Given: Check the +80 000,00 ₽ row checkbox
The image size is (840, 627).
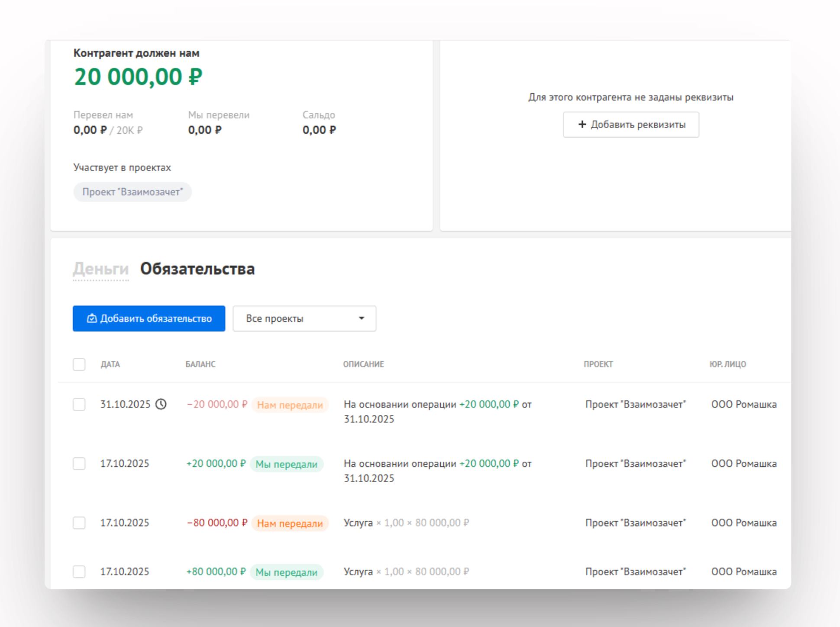Looking at the screenshot, I should click(79, 572).
